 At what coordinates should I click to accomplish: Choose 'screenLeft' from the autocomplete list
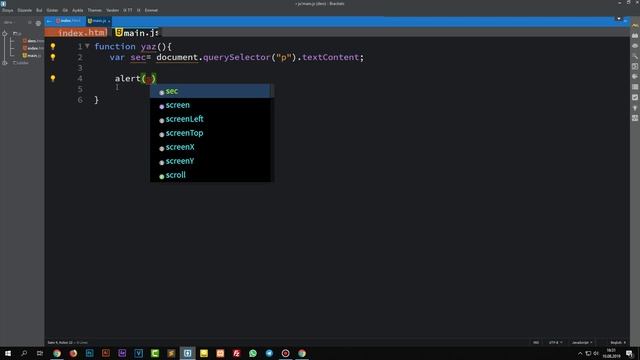[x=210, y=119]
